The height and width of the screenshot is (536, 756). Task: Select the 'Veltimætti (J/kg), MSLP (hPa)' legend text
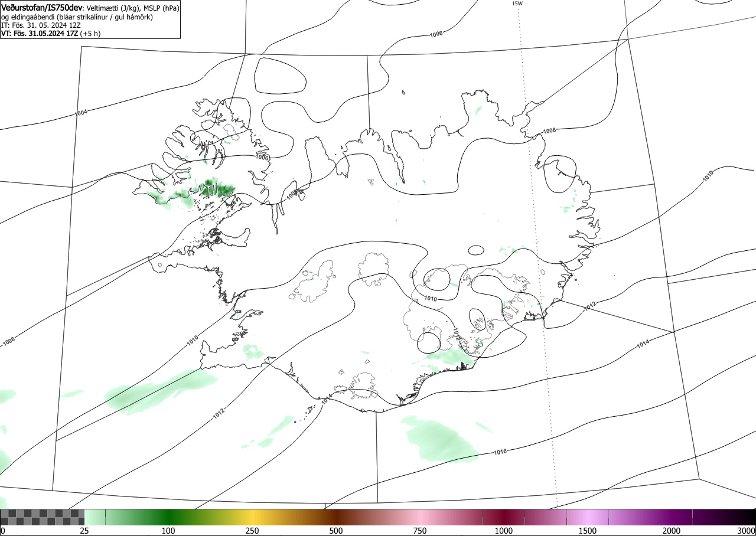132,8
